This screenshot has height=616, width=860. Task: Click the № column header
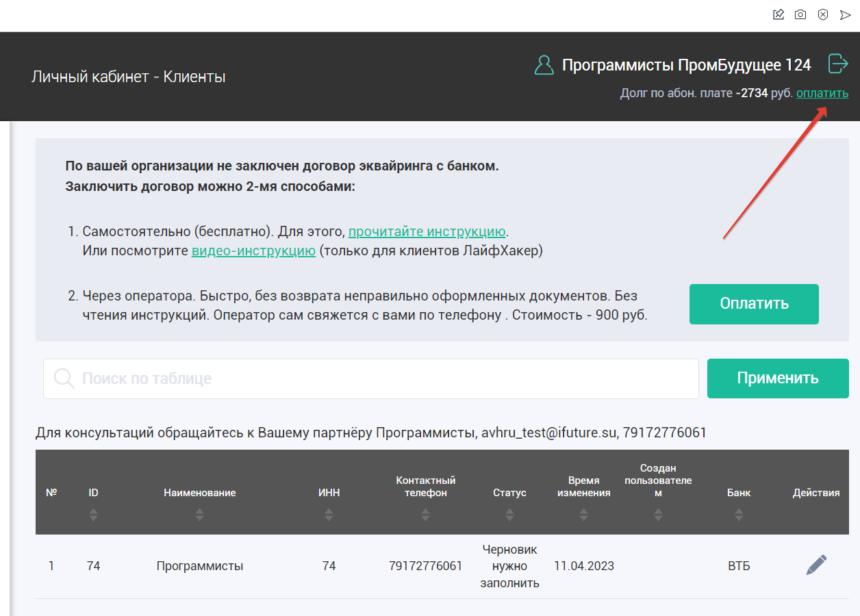51,493
